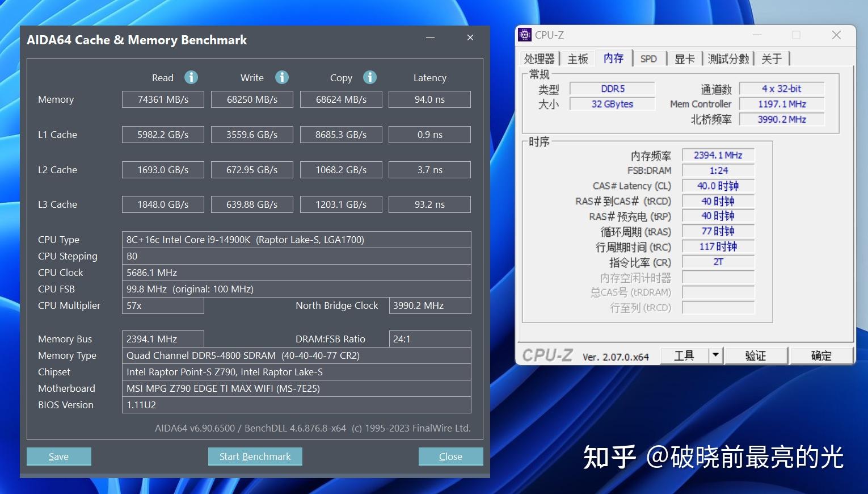Click the Memory Read 74361 MB/s field
Viewport: 868px width, 494px height.
(x=163, y=99)
